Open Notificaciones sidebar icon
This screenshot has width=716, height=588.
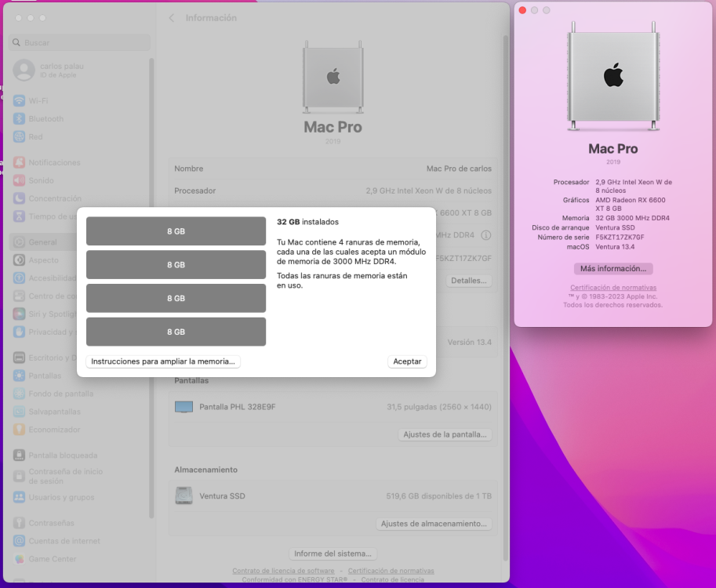(x=19, y=162)
